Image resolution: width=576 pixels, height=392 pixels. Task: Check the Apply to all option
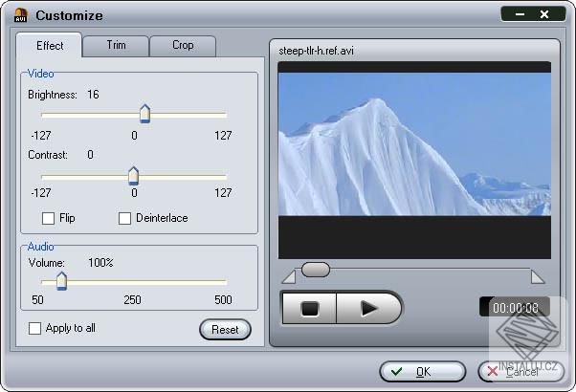coord(34,329)
